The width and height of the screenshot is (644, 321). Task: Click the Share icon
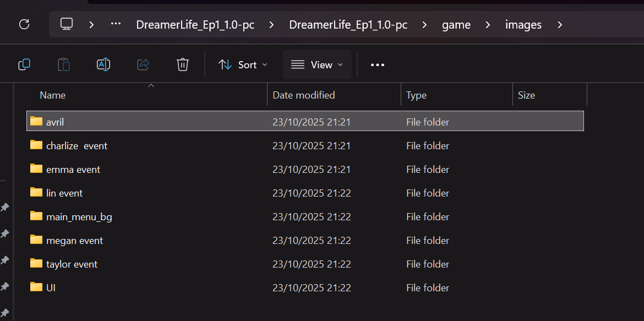143,64
